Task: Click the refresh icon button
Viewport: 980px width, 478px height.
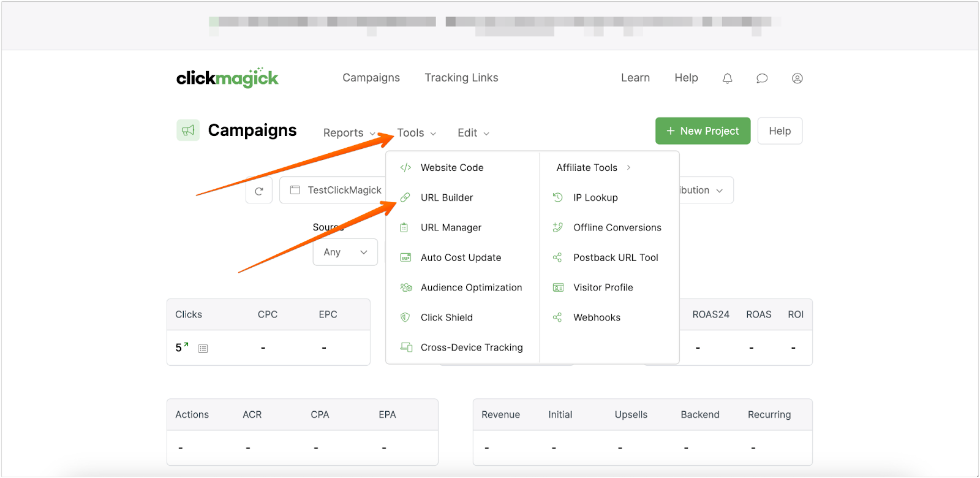Action: 259,191
